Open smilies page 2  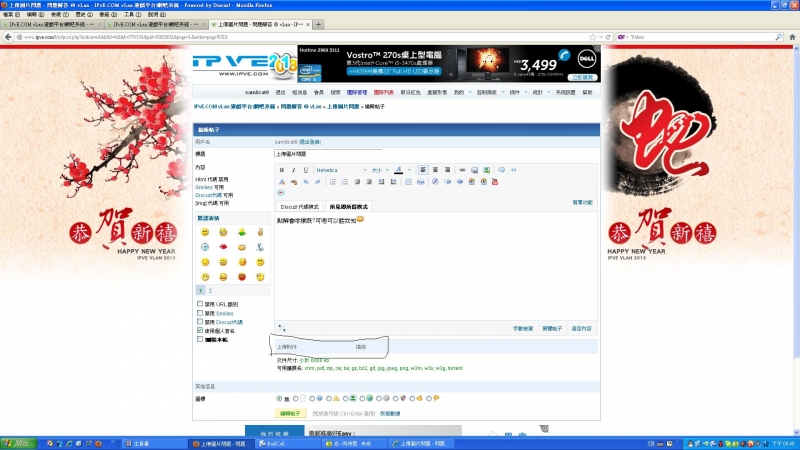pyautogui.click(x=210, y=290)
